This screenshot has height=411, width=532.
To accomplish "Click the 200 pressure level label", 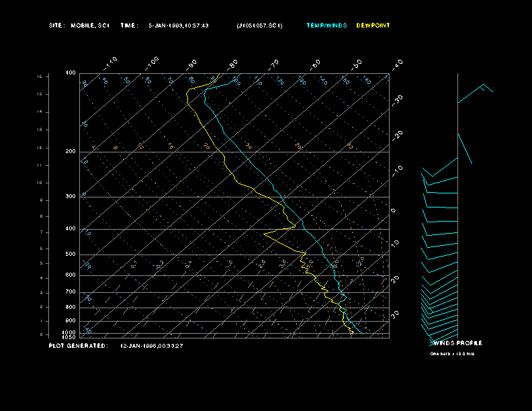I will [71, 152].
